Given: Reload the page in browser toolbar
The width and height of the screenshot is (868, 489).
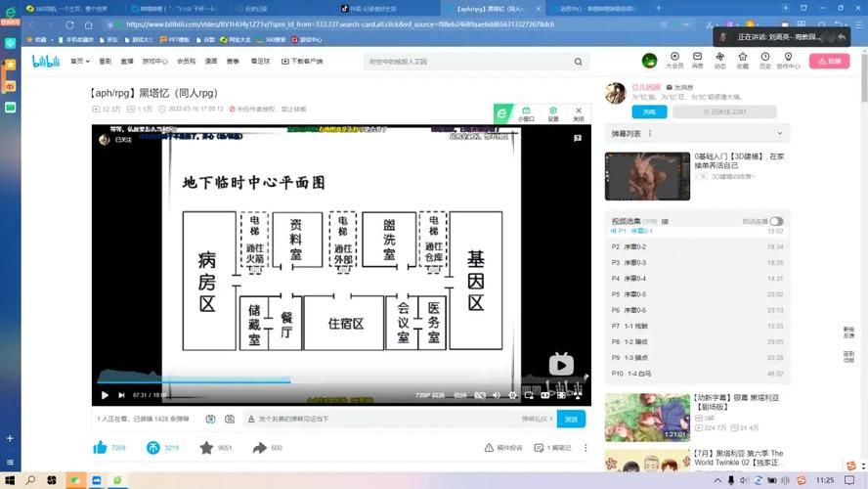Looking at the screenshot, I should coord(69,24).
